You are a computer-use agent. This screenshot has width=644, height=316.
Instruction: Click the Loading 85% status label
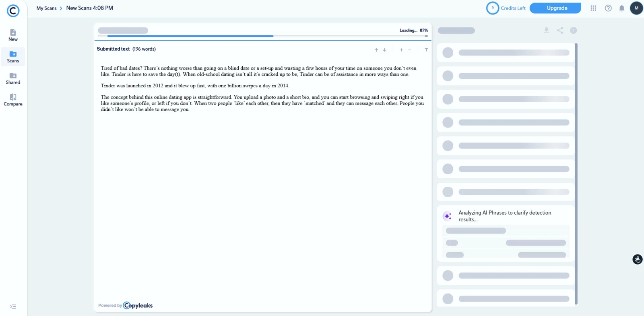(x=414, y=30)
